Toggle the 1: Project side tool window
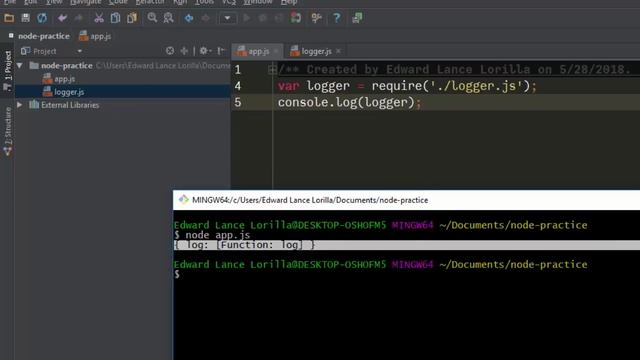The height and width of the screenshot is (360, 640). coord(7,70)
